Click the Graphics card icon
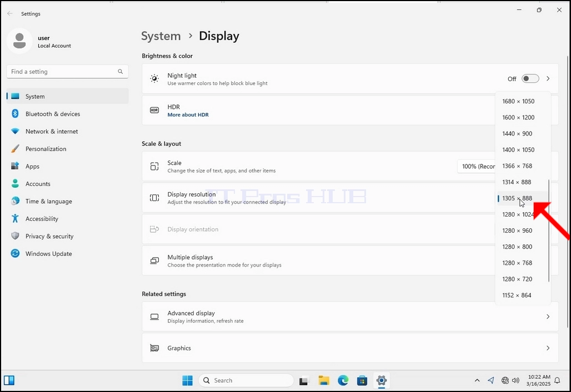This screenshot has height=392, width=571. pos(154,348)
